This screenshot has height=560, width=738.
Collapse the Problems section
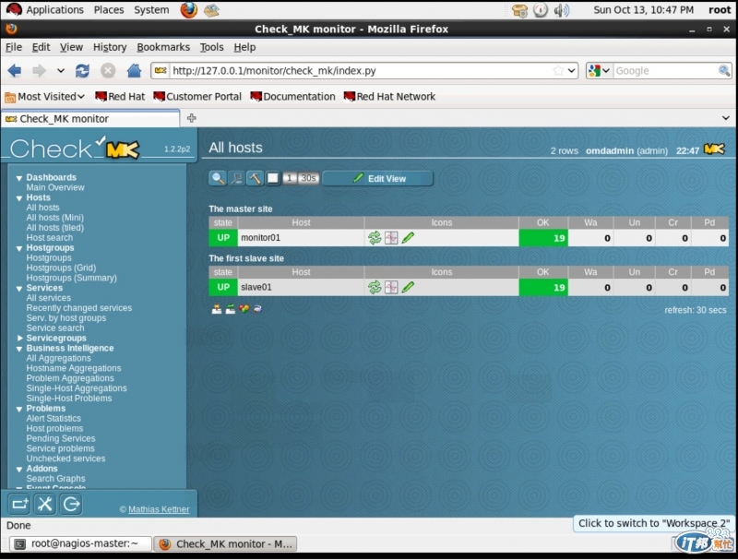point(19,410)
